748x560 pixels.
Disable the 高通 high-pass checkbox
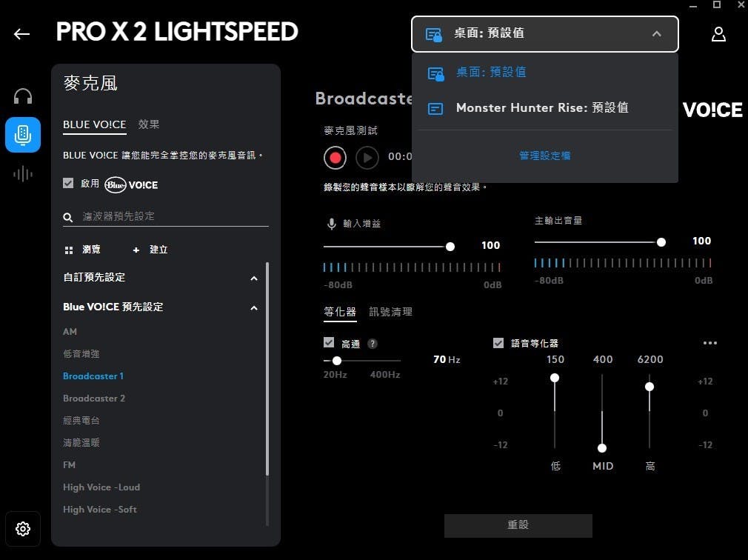(x=329, y=343)
